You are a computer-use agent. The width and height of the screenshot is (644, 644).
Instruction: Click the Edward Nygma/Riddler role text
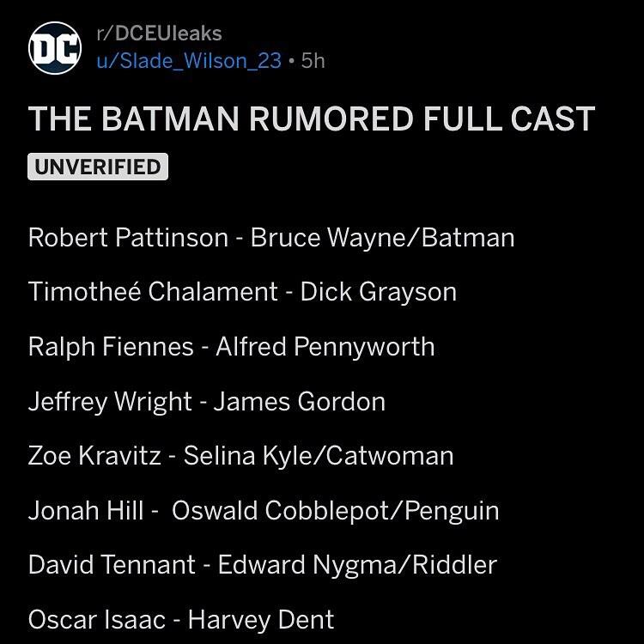point(357,565)
